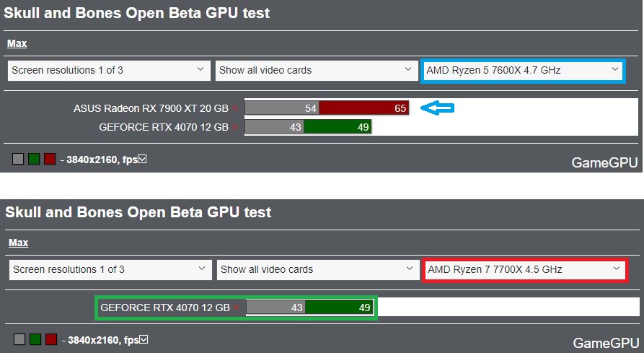Click the GameGPU link in top chart
The width and height of the screenshot is (644, 353).
pos(604,162)
